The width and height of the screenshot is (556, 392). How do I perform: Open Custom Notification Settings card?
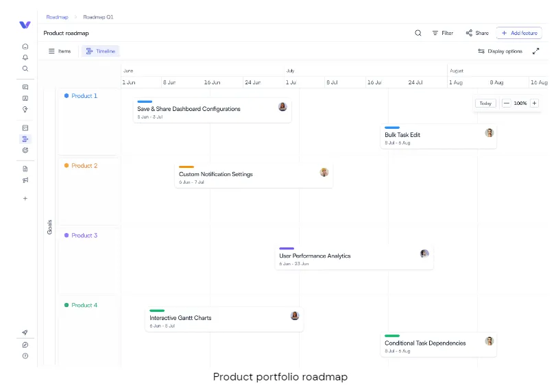coord(254,176)
